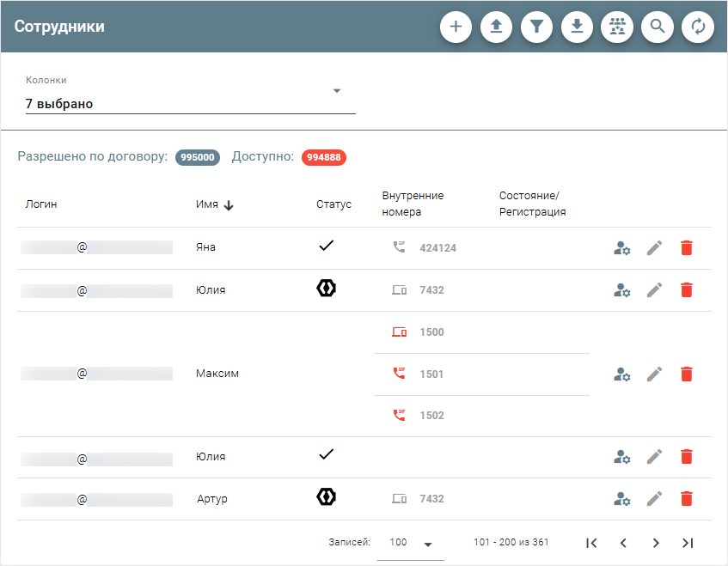728x566 pixels.
Task: Delete the employee Яна
Action: (x=686, y=248)
